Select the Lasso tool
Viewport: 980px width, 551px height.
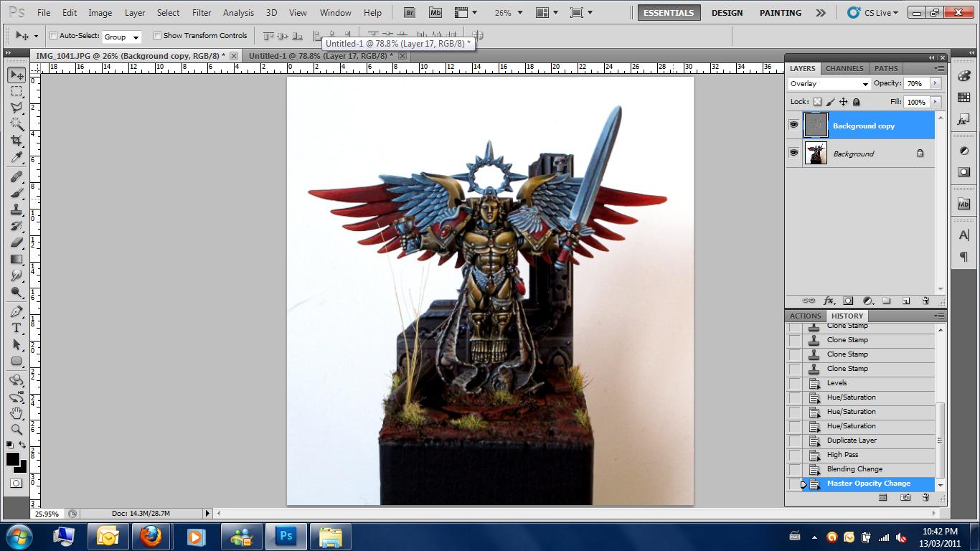click(x=17, y=108)
